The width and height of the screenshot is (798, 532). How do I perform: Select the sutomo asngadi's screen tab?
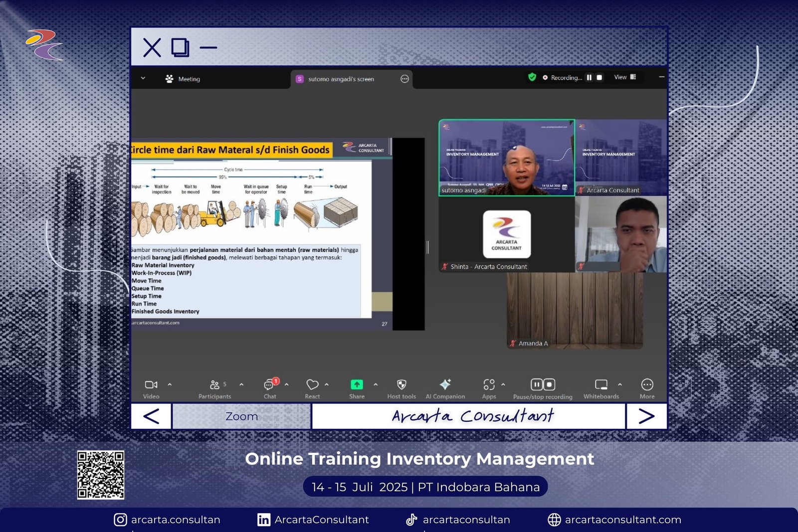341,79
